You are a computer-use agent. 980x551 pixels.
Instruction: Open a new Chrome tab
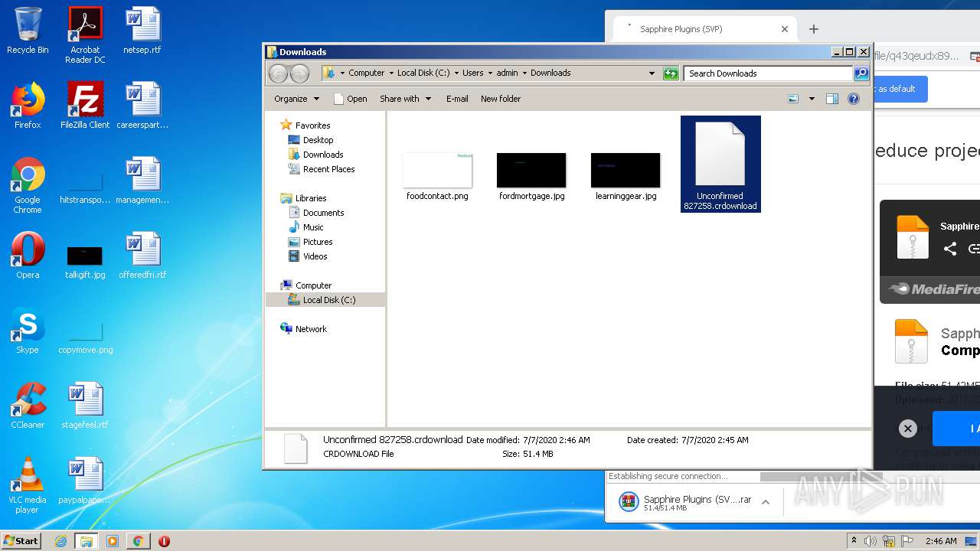[814, 29]
